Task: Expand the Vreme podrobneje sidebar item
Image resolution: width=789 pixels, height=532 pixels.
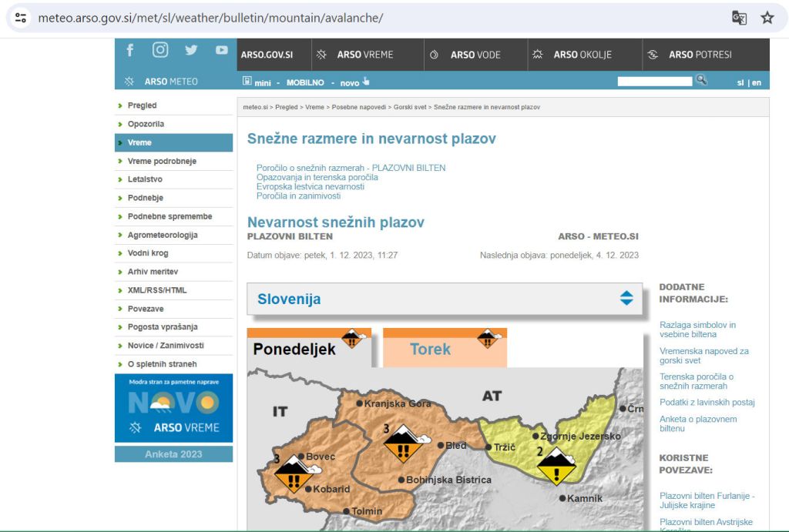Action: tap(162, 161)
